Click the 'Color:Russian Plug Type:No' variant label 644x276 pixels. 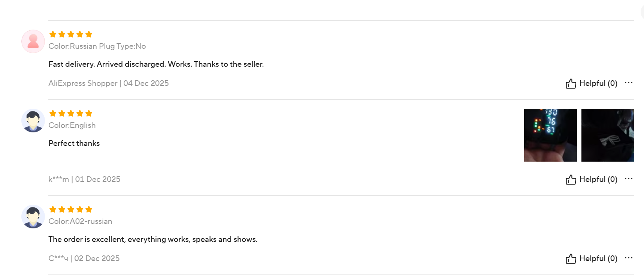pyautogui.click(x=97, y=46)
